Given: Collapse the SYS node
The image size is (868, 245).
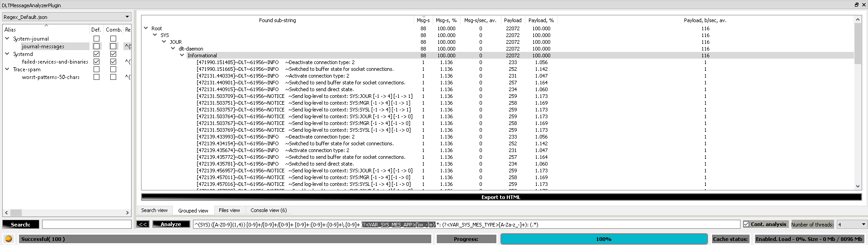Looking at the screenshot, I should point(155,35).
